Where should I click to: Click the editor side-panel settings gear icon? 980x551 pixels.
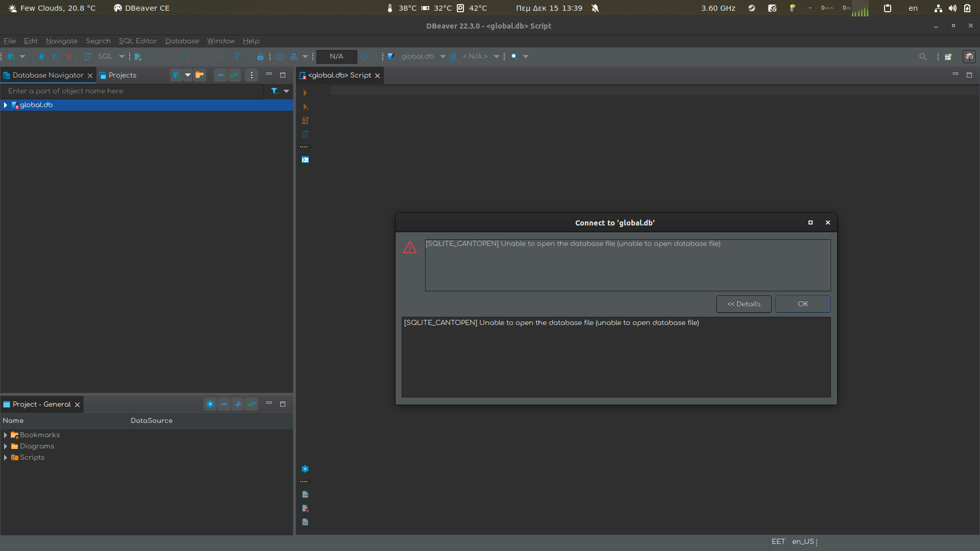(305, 469)
